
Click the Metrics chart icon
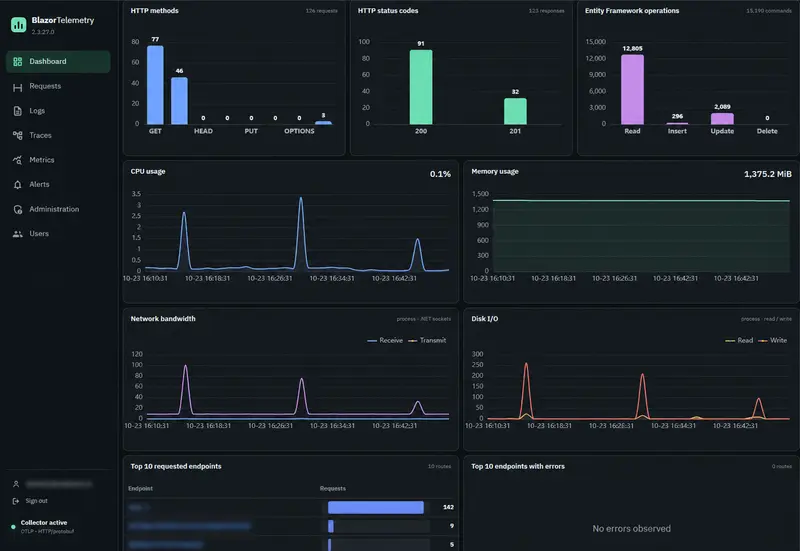click(x=17, y=160)
